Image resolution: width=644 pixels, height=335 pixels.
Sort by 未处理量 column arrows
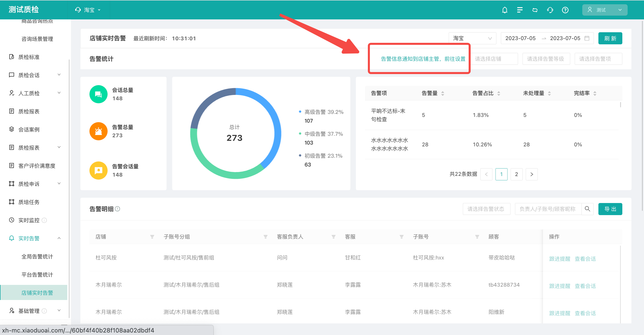(x=550, y=93)
